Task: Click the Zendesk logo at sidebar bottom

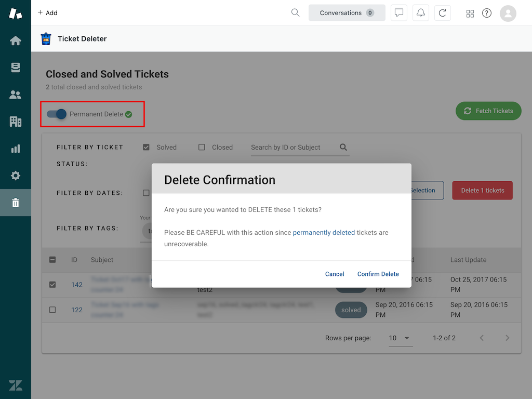Action: [x=15, y=385]
